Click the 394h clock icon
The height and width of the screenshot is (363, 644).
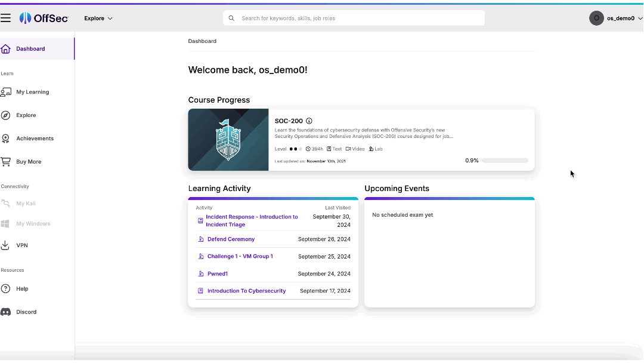click(308, 149)
